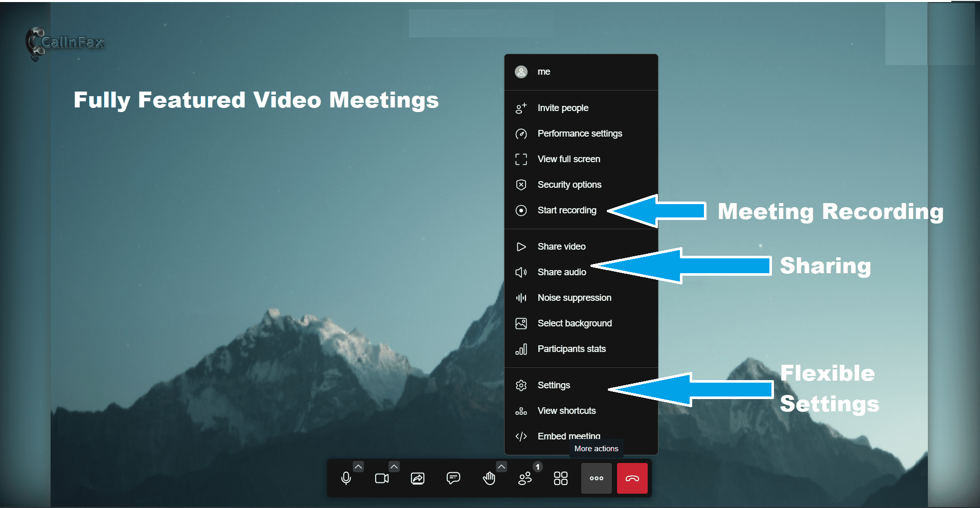The height and width of the screenshot is (508, 980).
Task: Toggle tile view layout
Action: click(x=561, y=478)
